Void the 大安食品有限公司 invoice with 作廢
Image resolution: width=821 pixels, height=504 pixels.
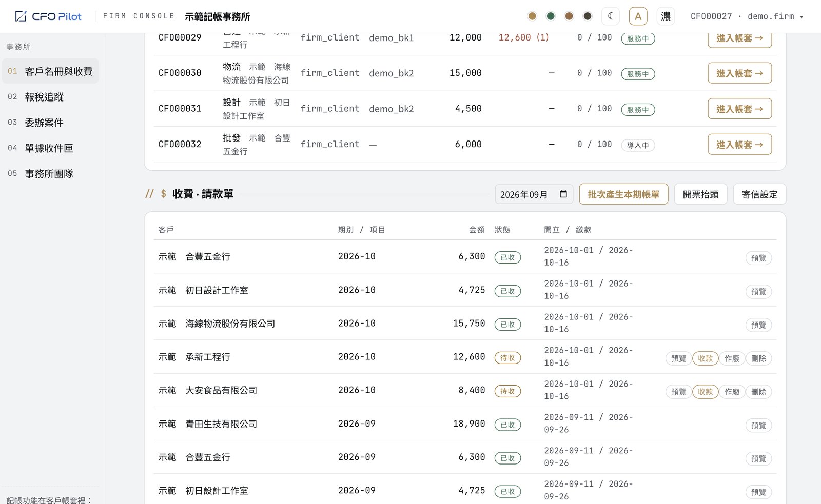pyautogui.click(x=732, y=392)
